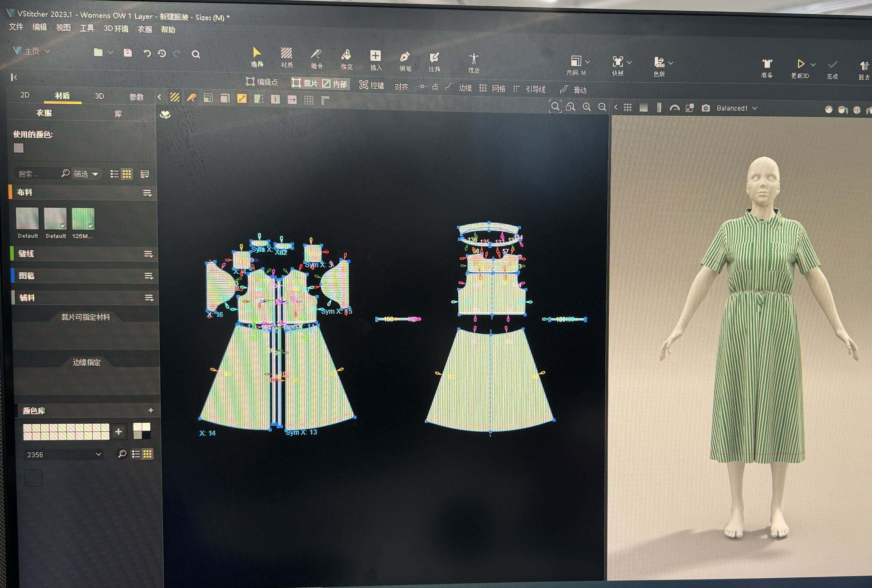Select the 125M striped fabric thumbnail

[83, 219]
